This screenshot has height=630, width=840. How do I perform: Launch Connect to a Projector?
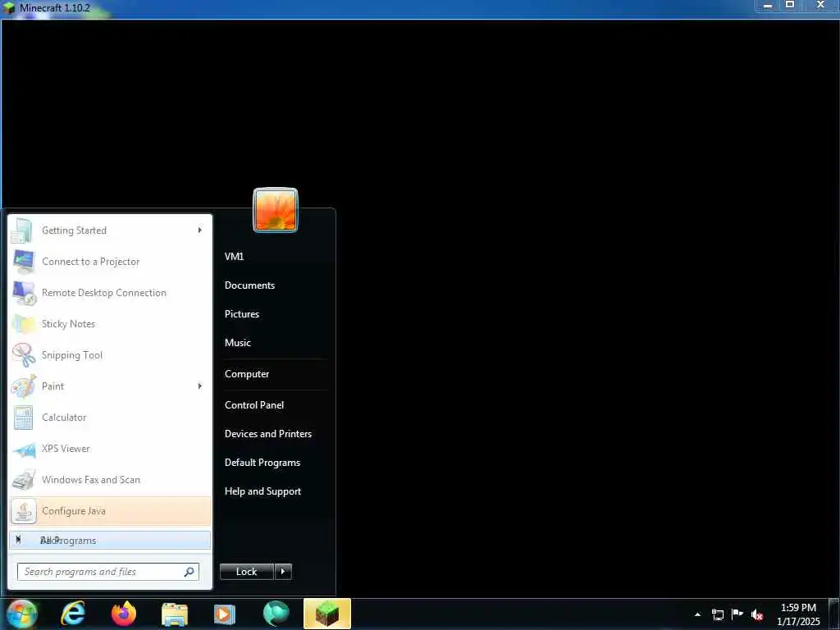coord(111,262)
